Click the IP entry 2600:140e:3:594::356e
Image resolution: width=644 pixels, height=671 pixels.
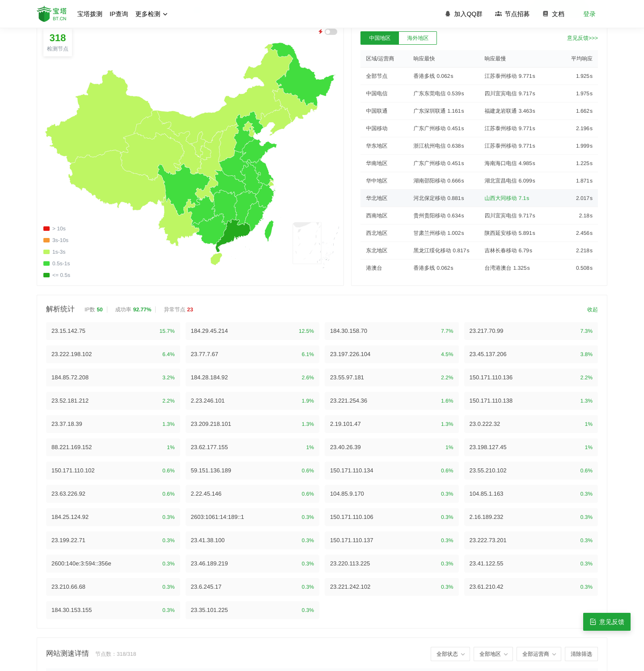click(113, 564)
